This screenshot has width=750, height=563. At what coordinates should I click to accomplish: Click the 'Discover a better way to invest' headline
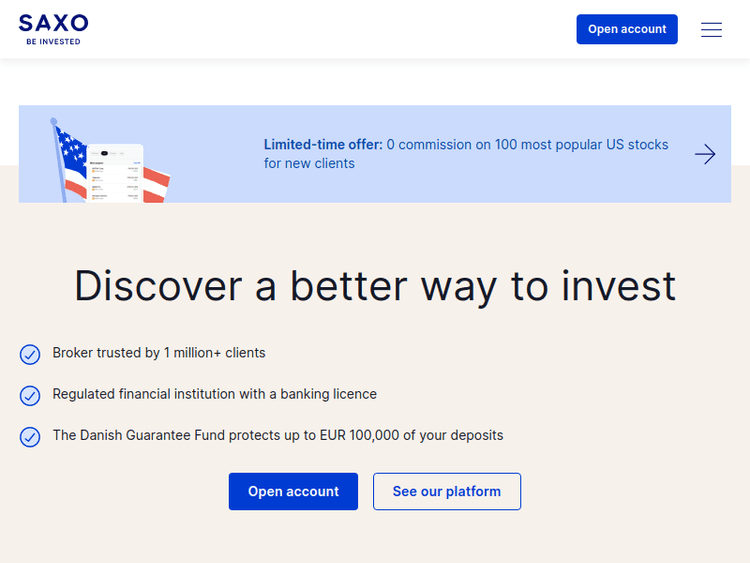[375, 286]
